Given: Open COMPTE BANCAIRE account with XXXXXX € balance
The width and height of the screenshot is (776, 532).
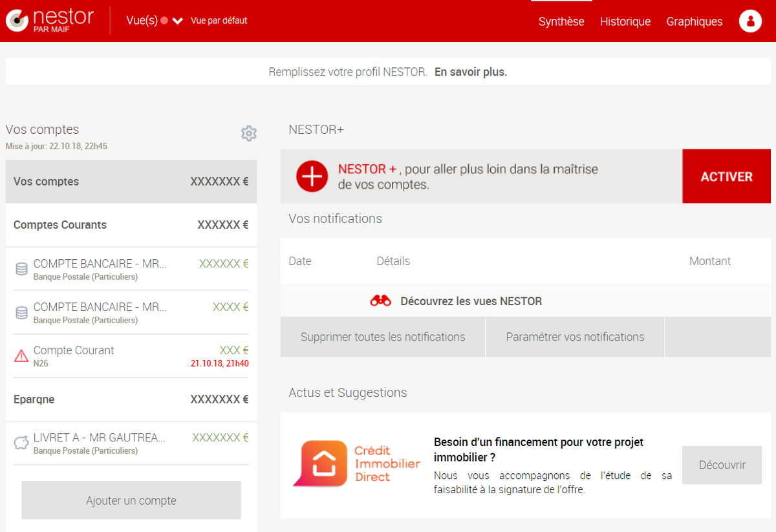Looking at the screenshot, I should click(x=131, y=269).
